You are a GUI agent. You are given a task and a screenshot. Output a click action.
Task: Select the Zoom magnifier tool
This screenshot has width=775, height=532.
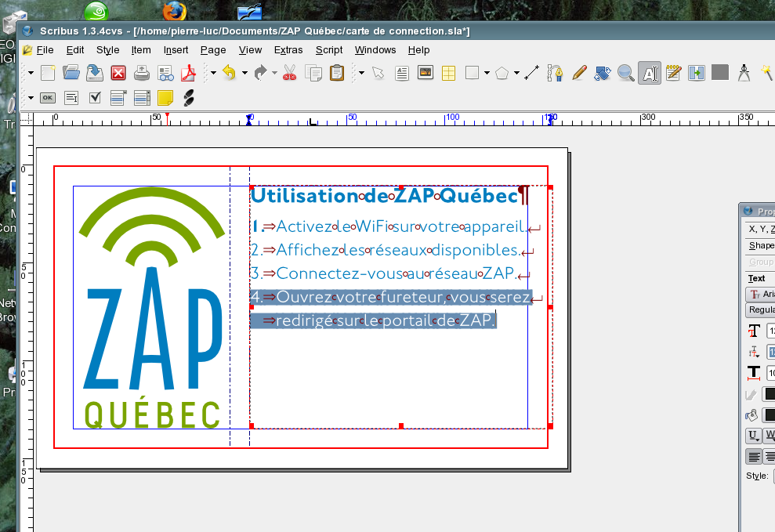tap(625, 73)
